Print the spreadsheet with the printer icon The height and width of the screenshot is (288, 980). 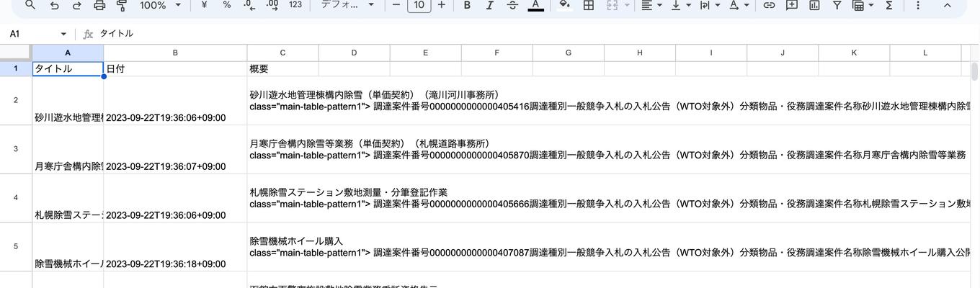(x=99, y=5)
